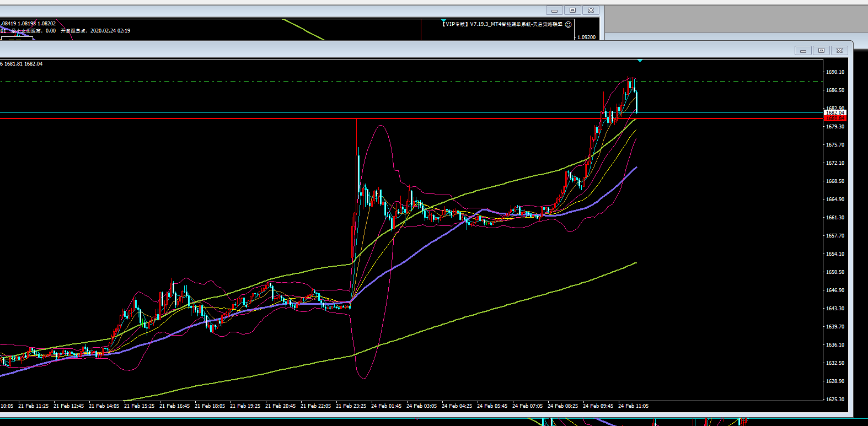
Task: Click the 24 Feb 04:25 time label
Action: coord(457,406)
